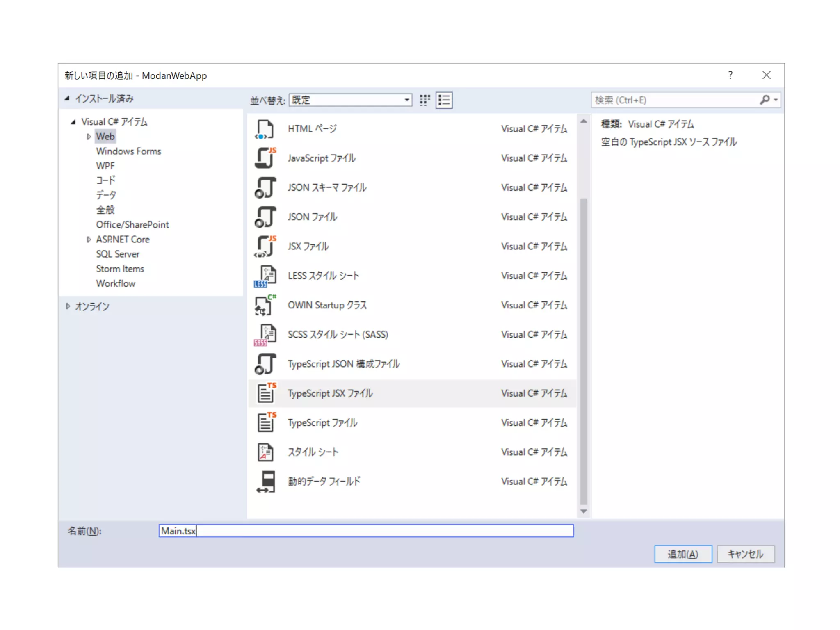Viewport: 840px width, 630px height.
Task: Switch to medium icons grid view
Action: tap(425, 100)
